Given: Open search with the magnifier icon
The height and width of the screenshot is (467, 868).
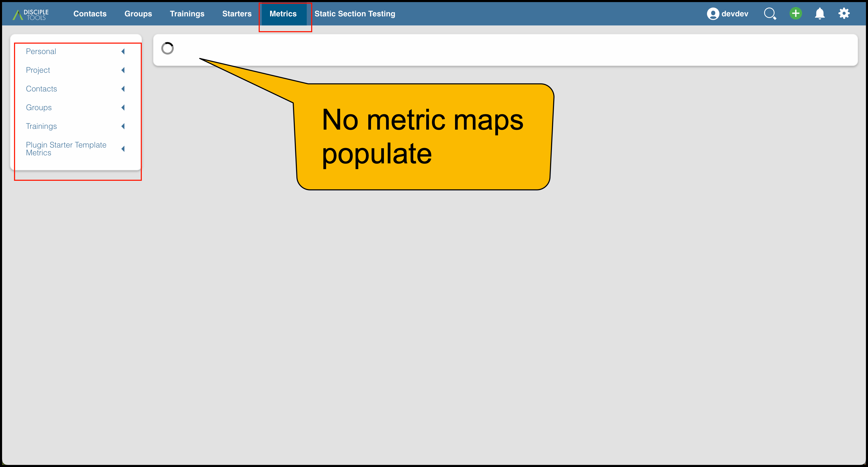Looking at the screenshot, I should coord(770,14).
